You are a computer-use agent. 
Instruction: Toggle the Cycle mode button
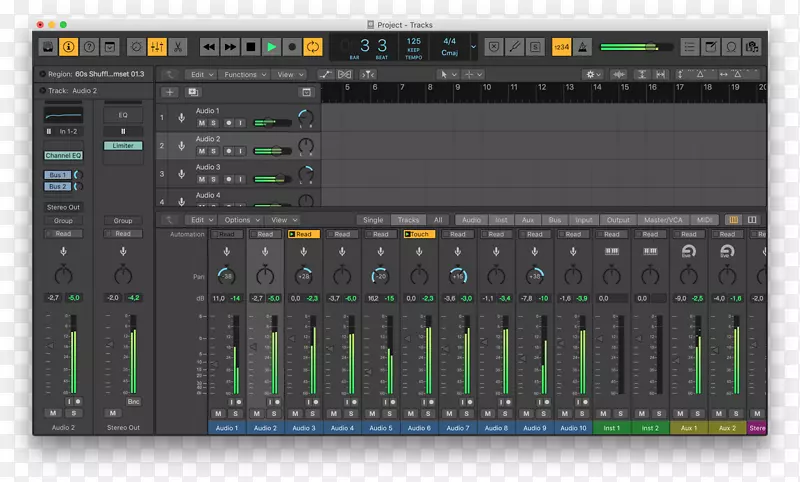312,46
